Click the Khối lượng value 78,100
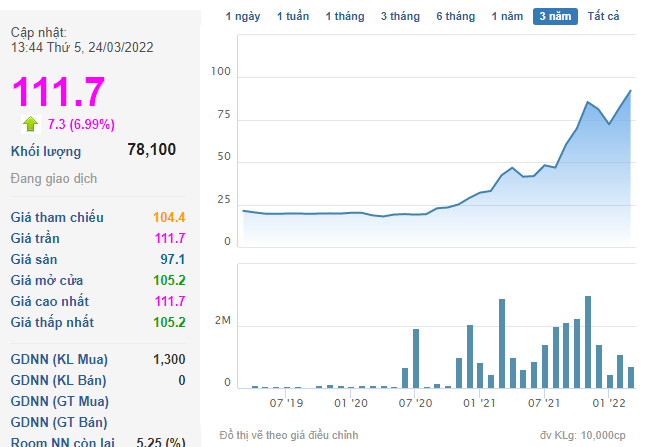Image resolution: width=649 pixels, height=447 pixels. pyautogui.click(x=152, y=150)
